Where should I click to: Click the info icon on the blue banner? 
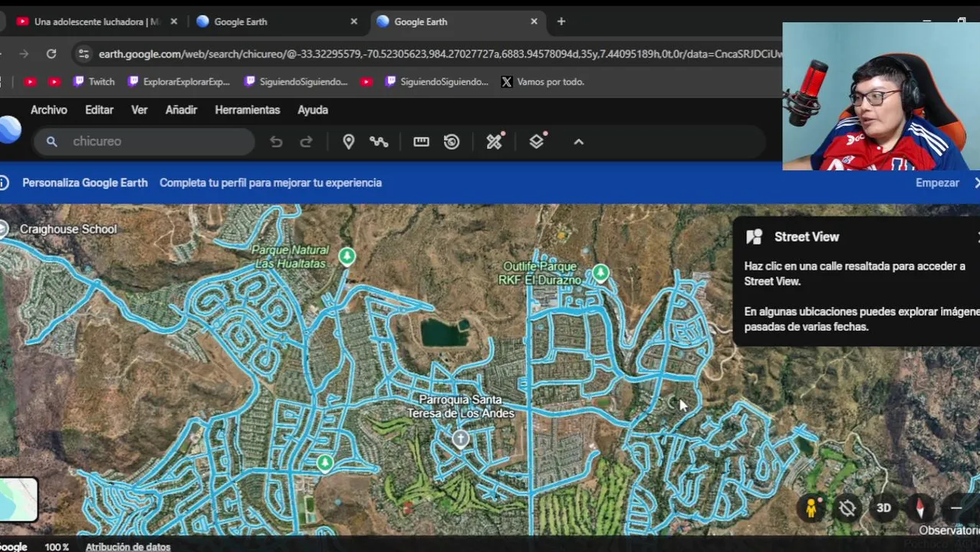pos(4,182)
